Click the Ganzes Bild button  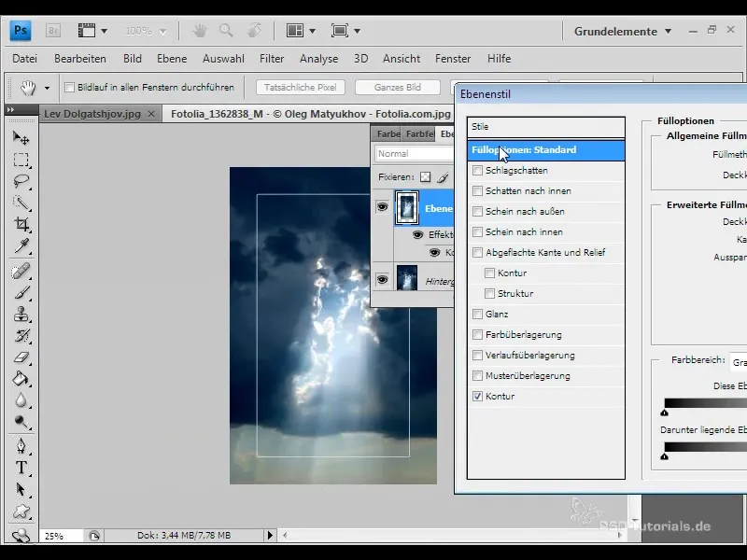point(398,87)
